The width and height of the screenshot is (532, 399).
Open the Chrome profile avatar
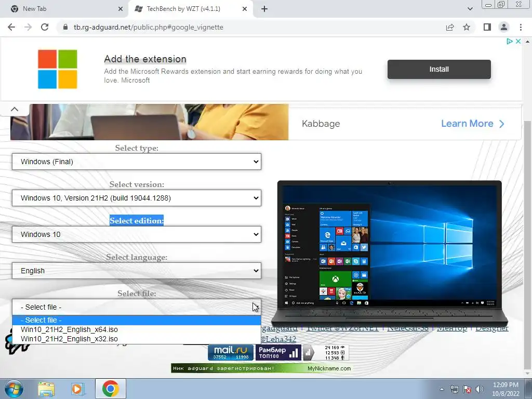coord(504,27)
